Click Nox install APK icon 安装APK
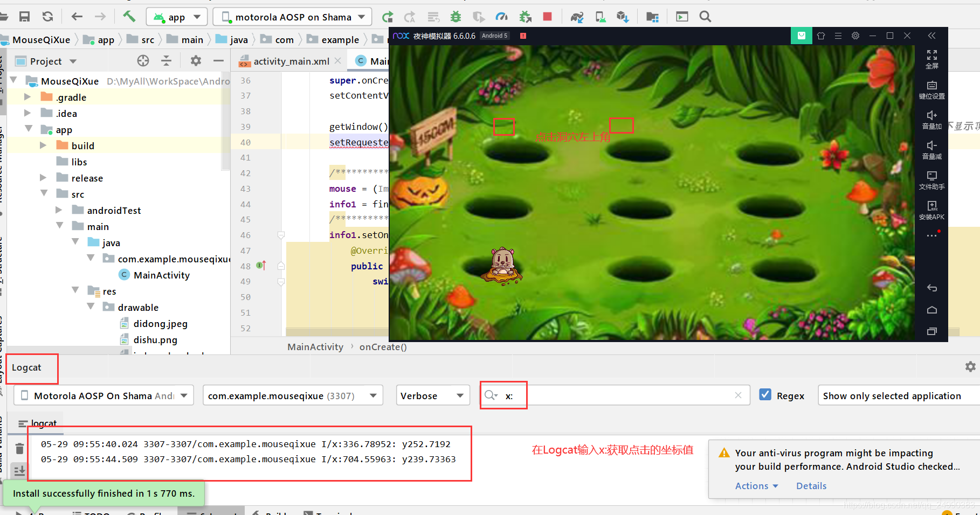Viewport: 980px width, 515px height. [x=932, y=211]
